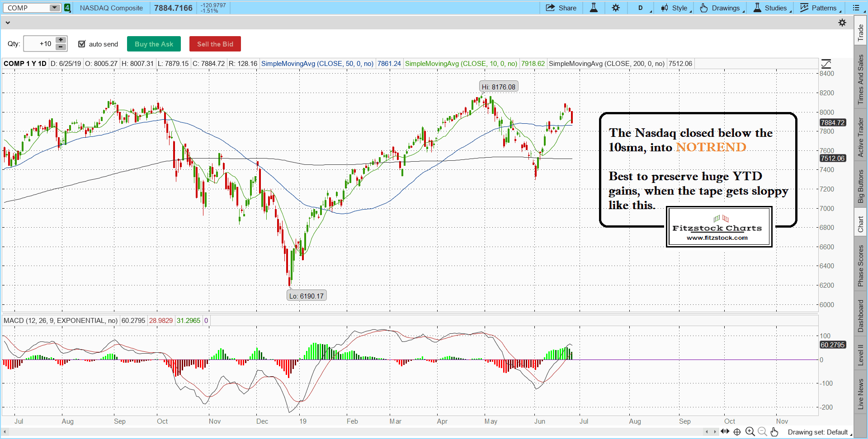Click the flask icon next to Share

[594, 8]
